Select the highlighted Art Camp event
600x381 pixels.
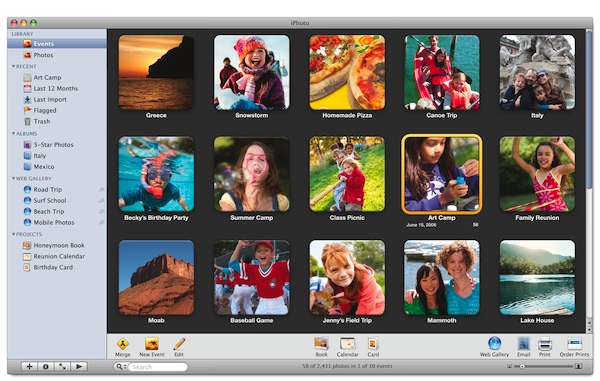[x=442, y=174]
